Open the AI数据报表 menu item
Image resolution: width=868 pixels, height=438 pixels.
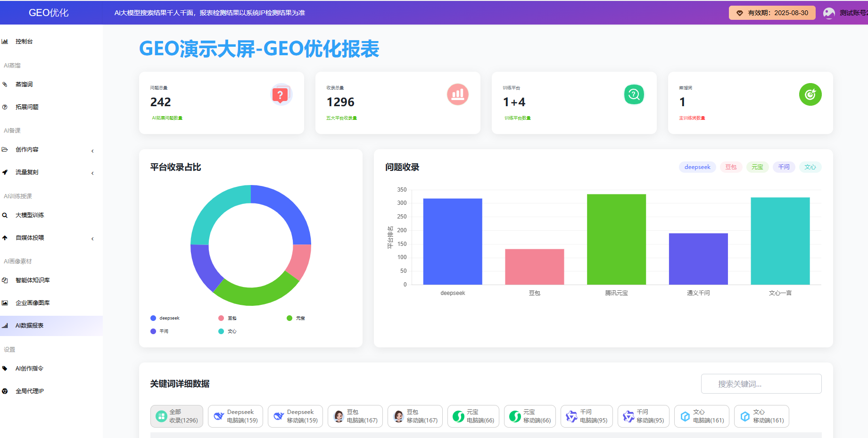(29, 326)
